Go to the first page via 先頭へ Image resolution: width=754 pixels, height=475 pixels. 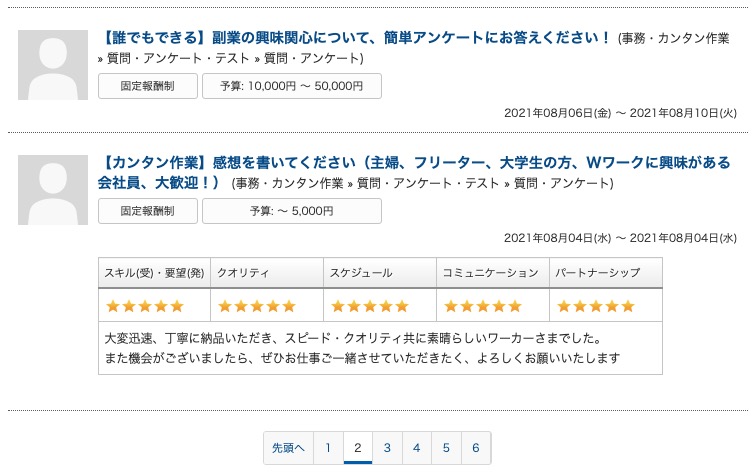pyautogui.click(x=288, y=449)
